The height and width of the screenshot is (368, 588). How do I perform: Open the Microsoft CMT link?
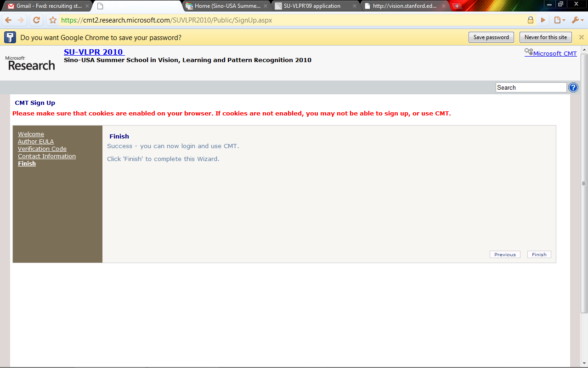(555, 53)
